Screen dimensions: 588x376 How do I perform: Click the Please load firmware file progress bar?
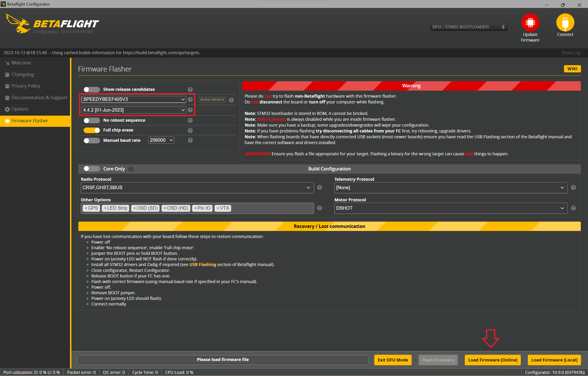(x=223, y=360)
